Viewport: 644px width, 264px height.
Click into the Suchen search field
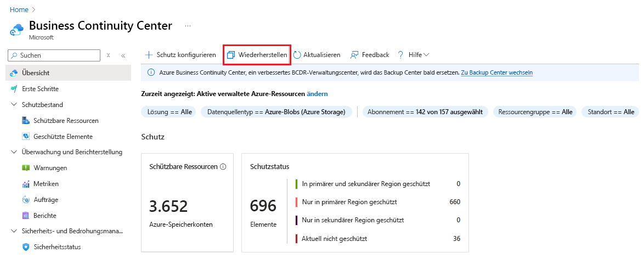coord(54,55)
